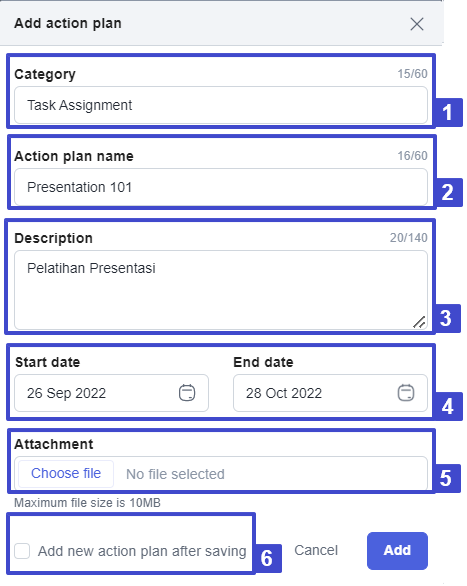Image resolution: width=467 pixels, height=586 pixels.
Task: Click the numbered badge 4 beside date fields
Action: click(x=448, y=406)
